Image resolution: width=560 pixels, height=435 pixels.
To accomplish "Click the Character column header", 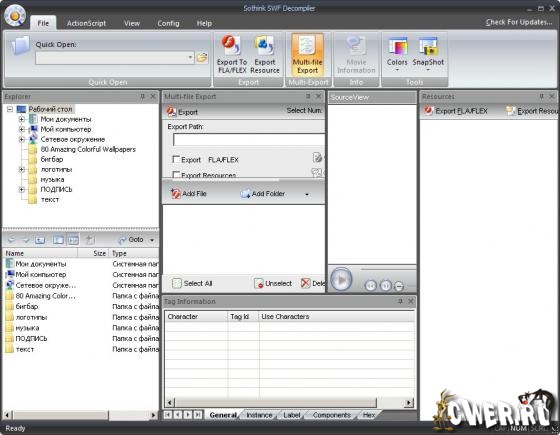I will coord(196,316).
